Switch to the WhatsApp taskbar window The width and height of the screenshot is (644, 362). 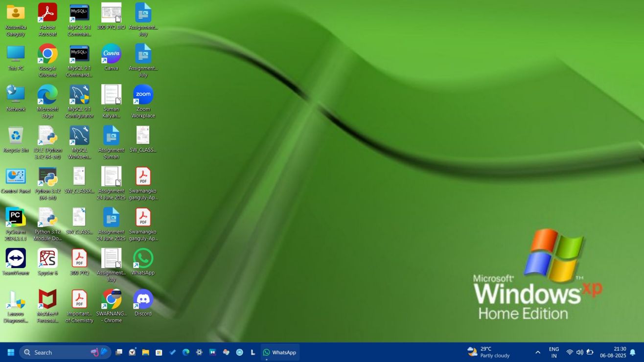coord(280,352)
